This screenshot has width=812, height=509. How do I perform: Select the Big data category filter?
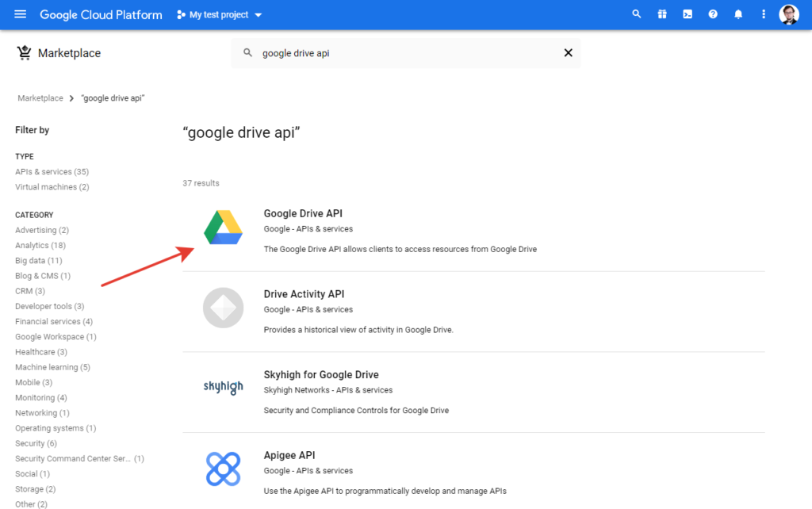tap(38, 261)
